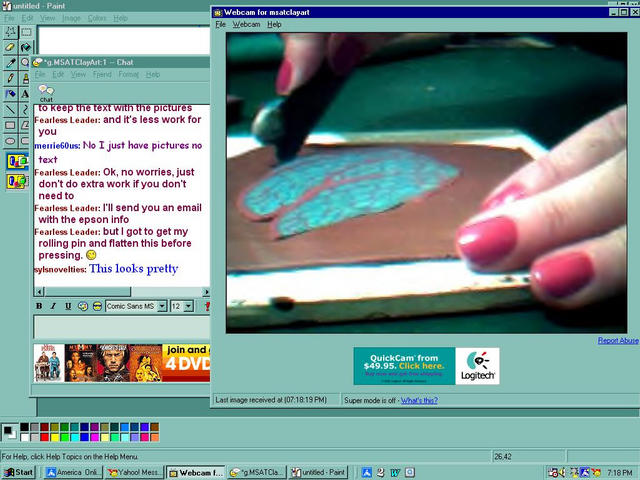Launch Word from the quick launch W icon

(395, 472)
